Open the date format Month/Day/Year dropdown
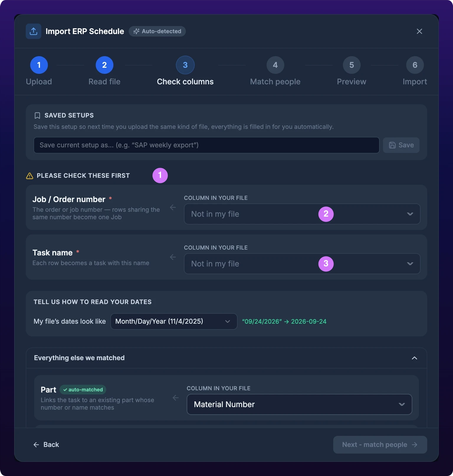Image resolution: width=453 pixels, height=476 pixels. pyautogui.click(x=174, y=321)
